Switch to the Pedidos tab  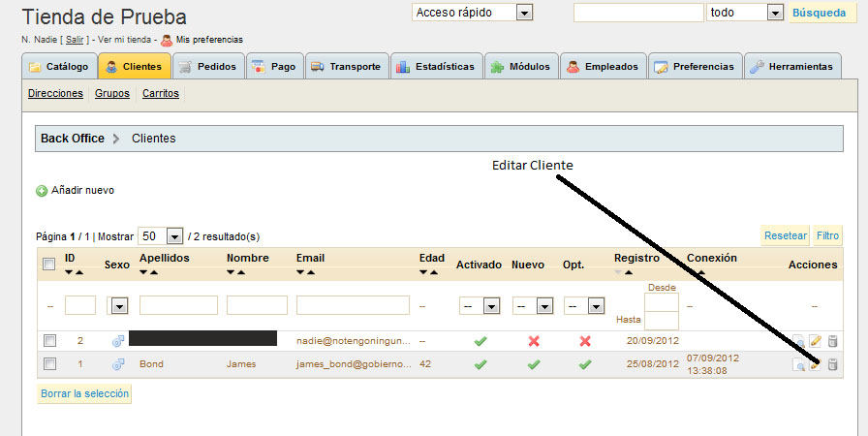pyautogui.click(x=206, y=67)
